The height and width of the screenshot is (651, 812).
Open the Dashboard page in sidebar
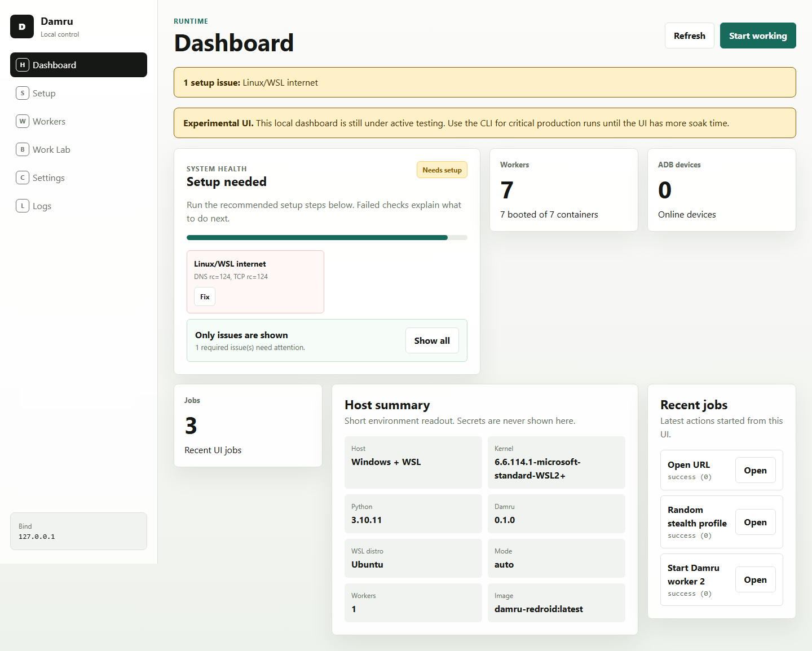pyautogui.click(x=78, y=65)
